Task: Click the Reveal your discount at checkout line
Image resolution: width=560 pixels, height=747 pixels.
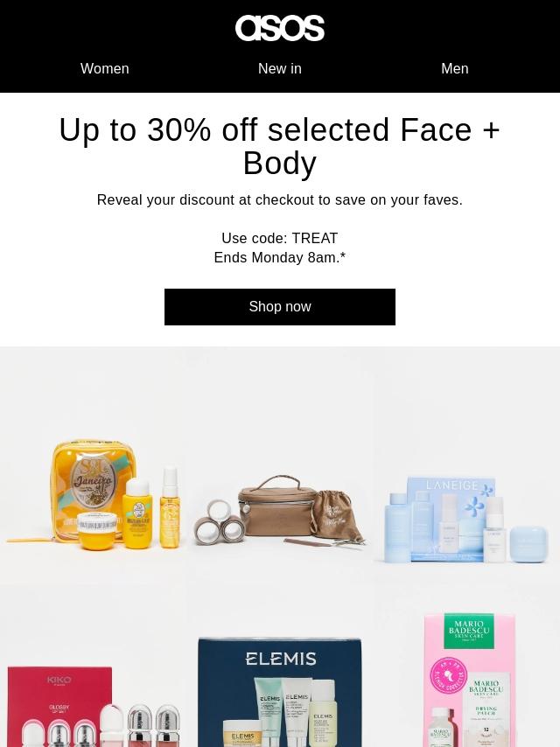Action: pyautogui.click(x=280, y=200)
